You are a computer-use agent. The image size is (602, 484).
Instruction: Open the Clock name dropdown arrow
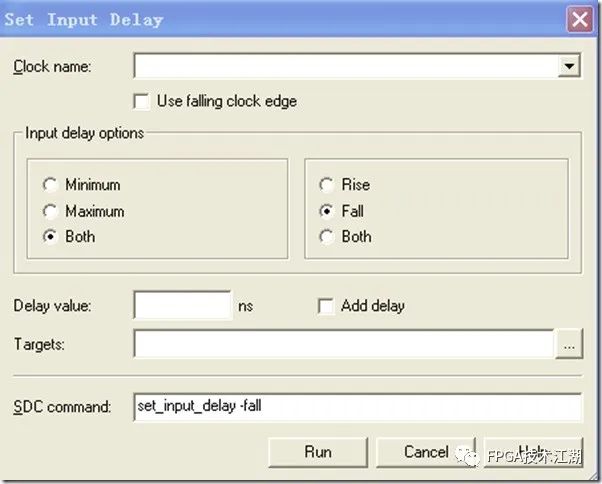569,66
